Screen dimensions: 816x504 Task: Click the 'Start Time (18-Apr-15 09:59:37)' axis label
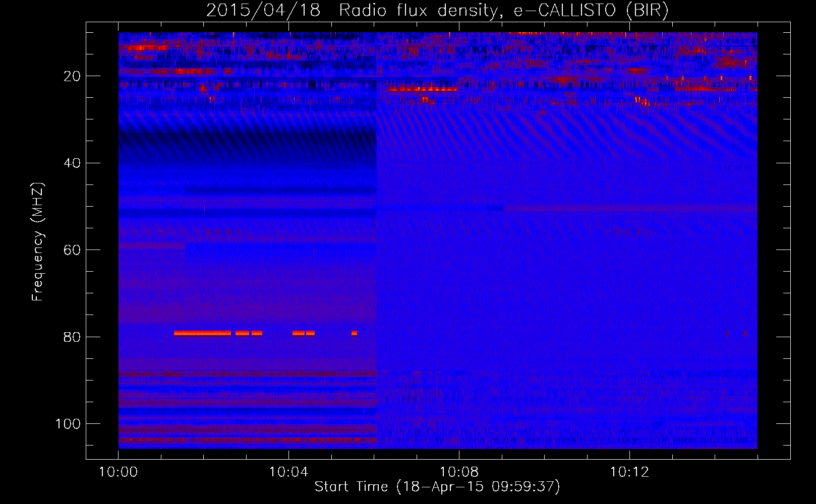pos(437,486)
